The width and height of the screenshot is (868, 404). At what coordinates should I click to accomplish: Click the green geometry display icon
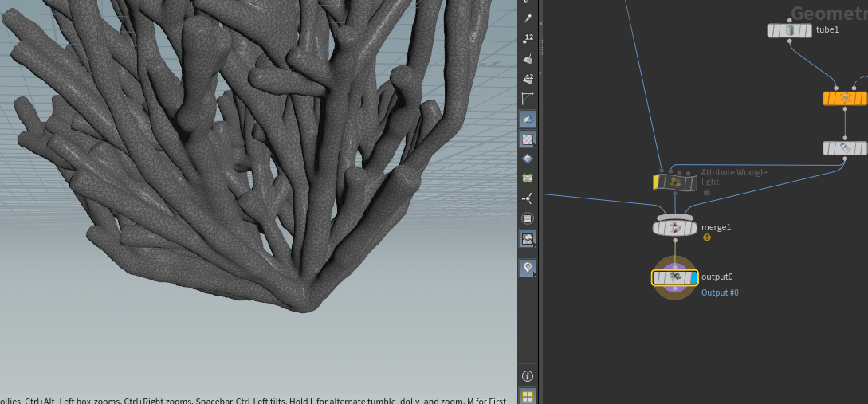click(528, 178)
